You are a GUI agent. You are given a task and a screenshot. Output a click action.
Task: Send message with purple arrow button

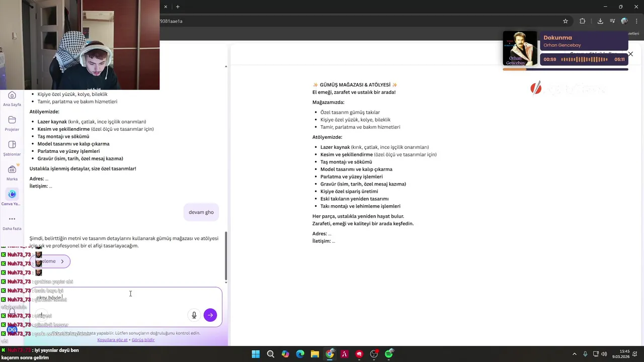210,315
